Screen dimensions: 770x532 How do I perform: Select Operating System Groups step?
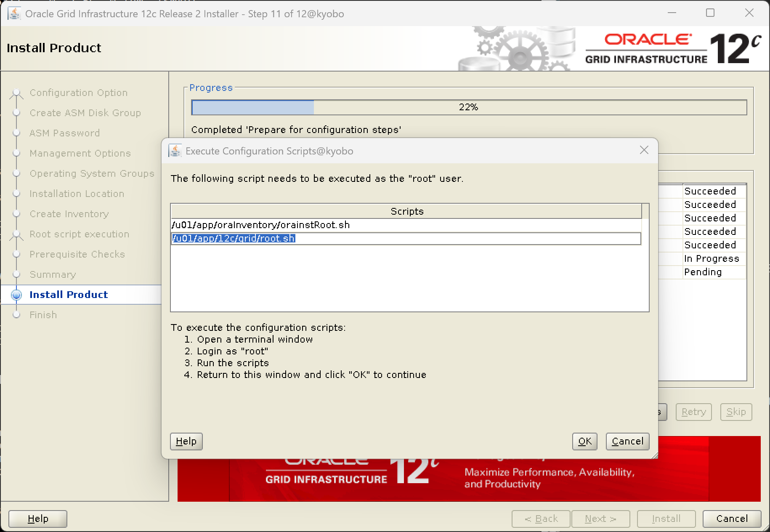click(x=92, y=173)
